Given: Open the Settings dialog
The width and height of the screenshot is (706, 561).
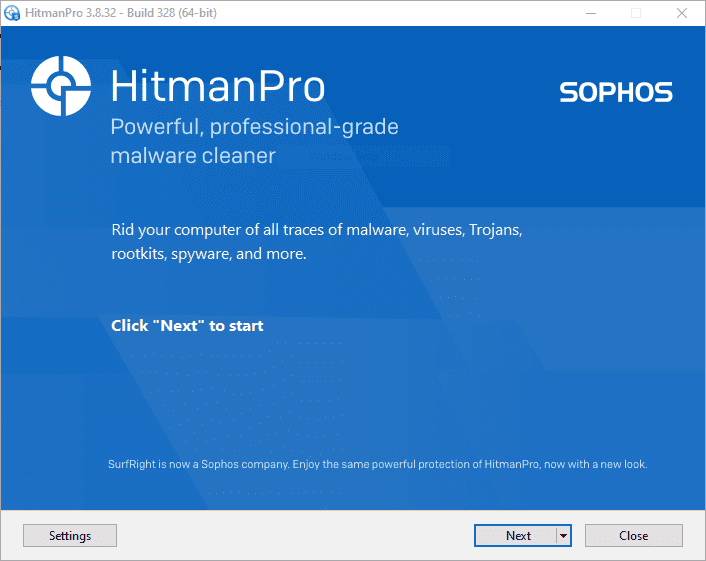Looking at the screenshot, I should pos(70,535).
